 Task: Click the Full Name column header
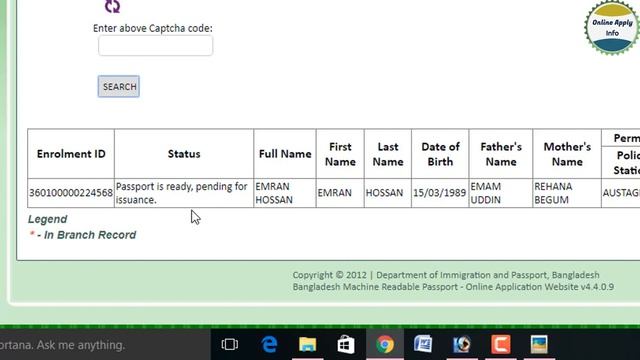point(284,154)
